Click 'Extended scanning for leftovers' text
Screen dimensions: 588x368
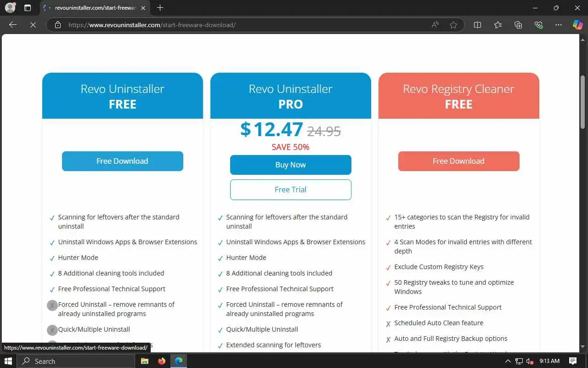[x=273, y=345]
